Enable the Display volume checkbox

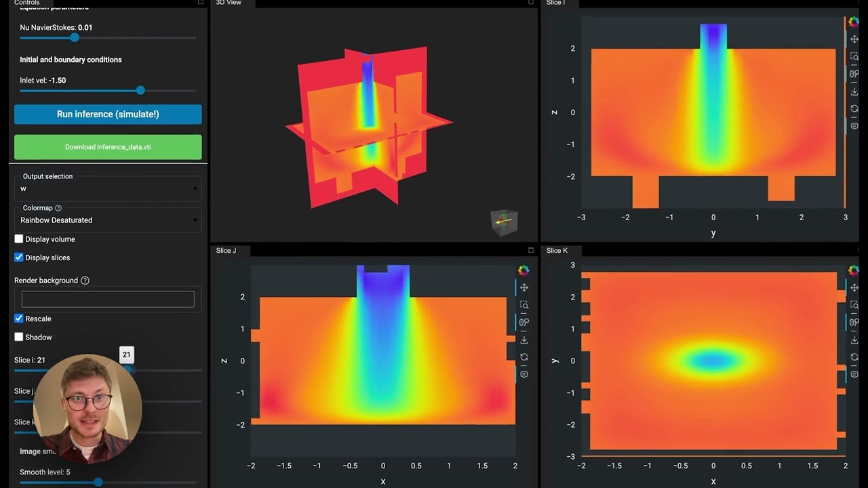pos(18,239)
